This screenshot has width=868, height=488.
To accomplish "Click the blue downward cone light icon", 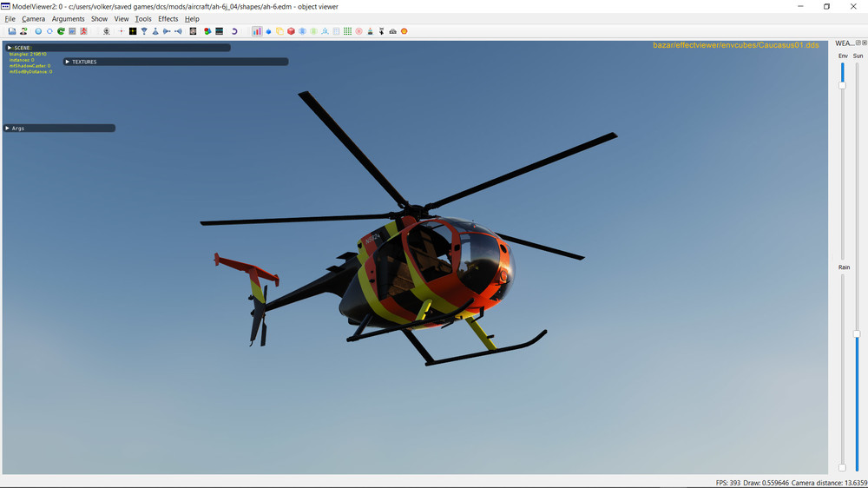I will (x=144, y=31).
